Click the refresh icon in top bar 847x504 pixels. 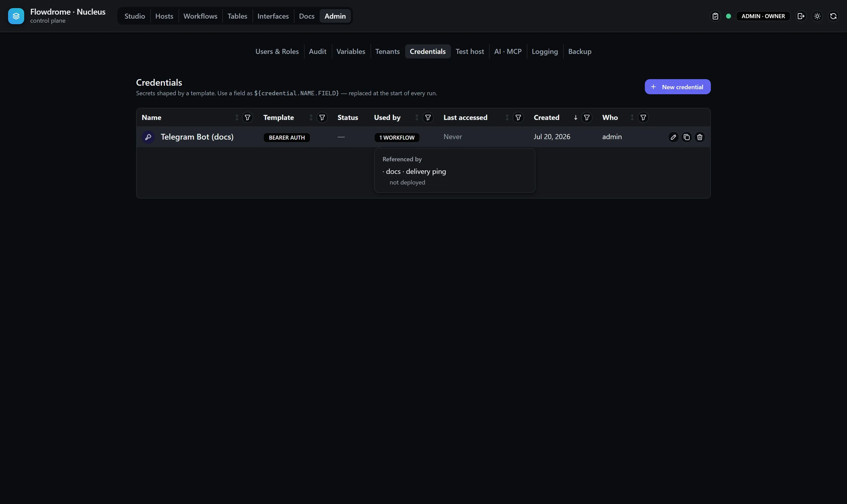[x=833, y=16]
